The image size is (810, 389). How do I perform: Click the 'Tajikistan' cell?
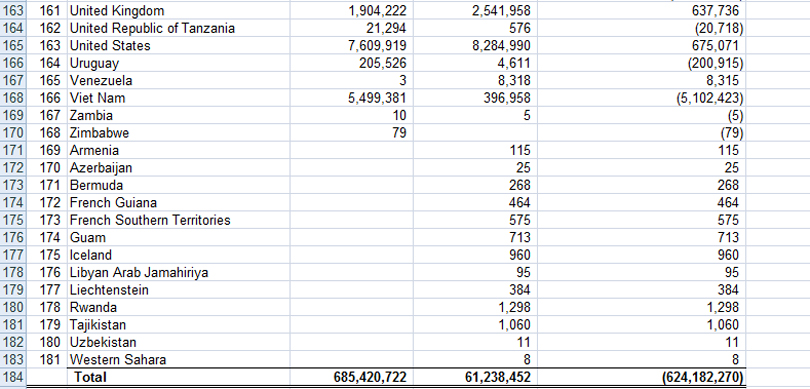178,325
